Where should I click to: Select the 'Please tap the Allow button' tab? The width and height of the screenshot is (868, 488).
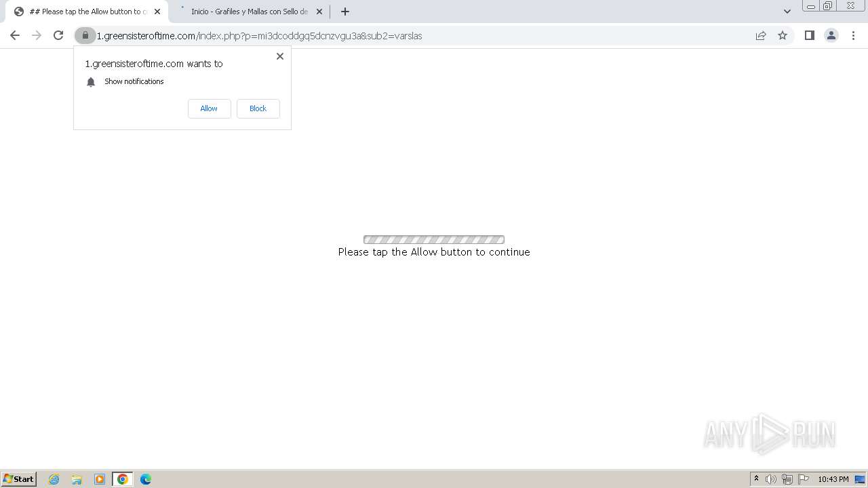(88, 12)
